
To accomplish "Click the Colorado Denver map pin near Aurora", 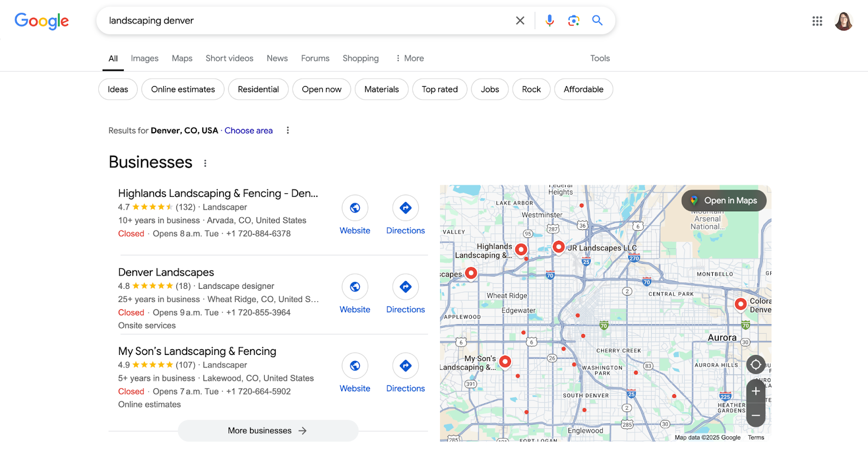I will click(x=741, y=305).
